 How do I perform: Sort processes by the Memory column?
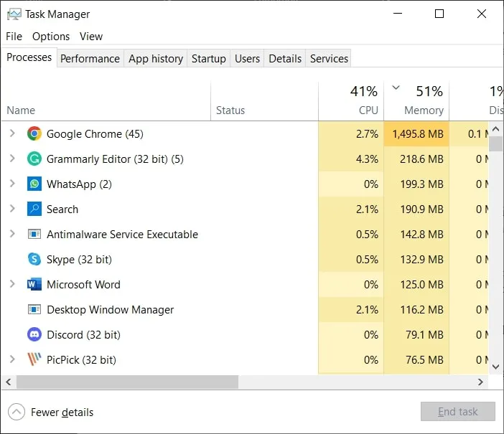click(x=424, y=110)
